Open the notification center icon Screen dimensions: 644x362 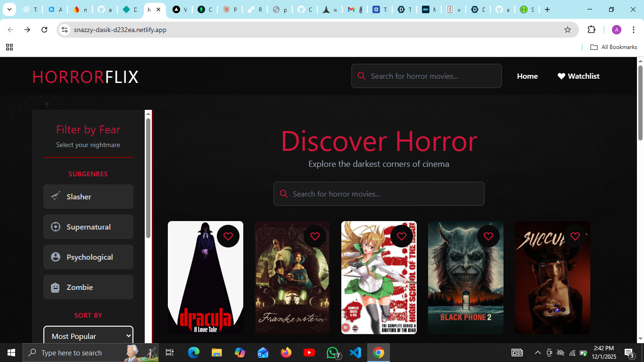(629, 353)
